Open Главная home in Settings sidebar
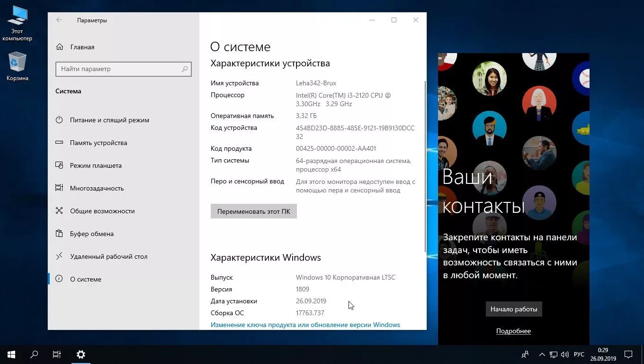Screen dimensions: 644x364 click(82, 47)
